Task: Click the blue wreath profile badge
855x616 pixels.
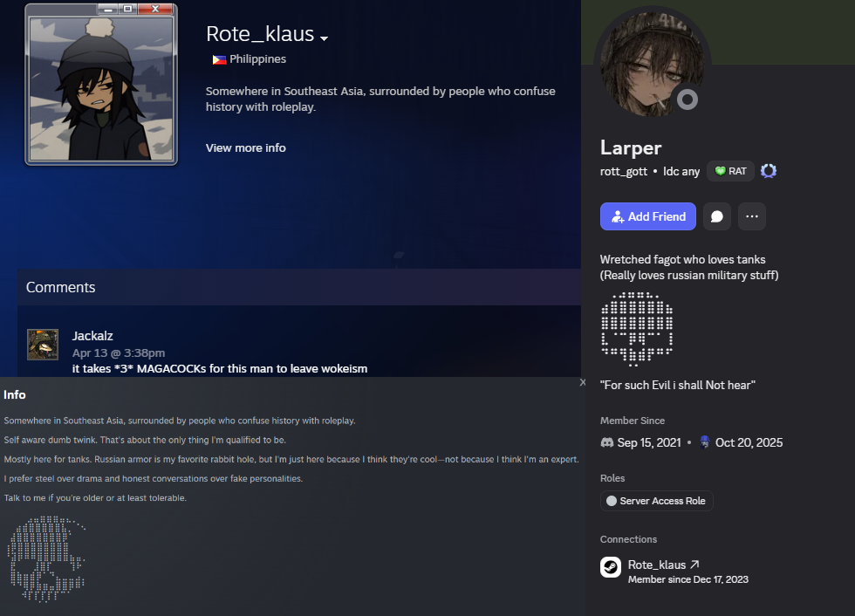Action: tap(769, 171)
